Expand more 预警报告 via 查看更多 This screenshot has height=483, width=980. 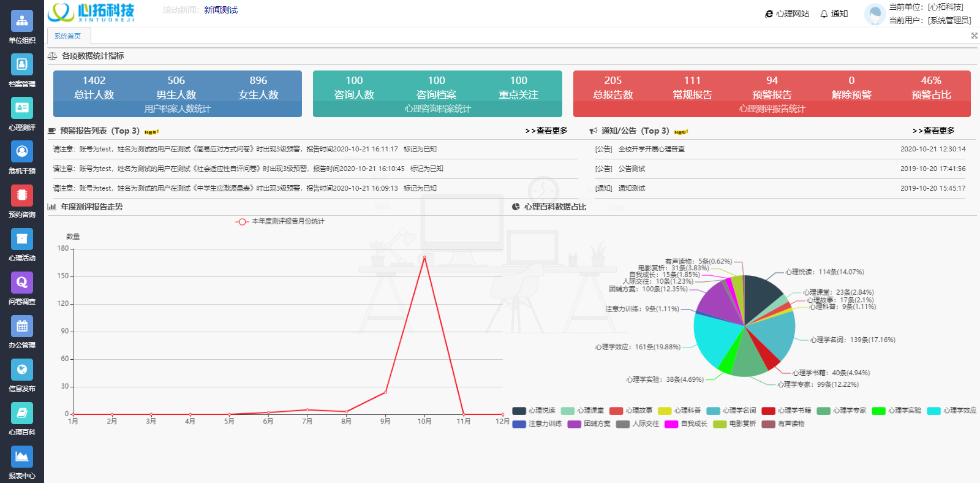point(546,131)
